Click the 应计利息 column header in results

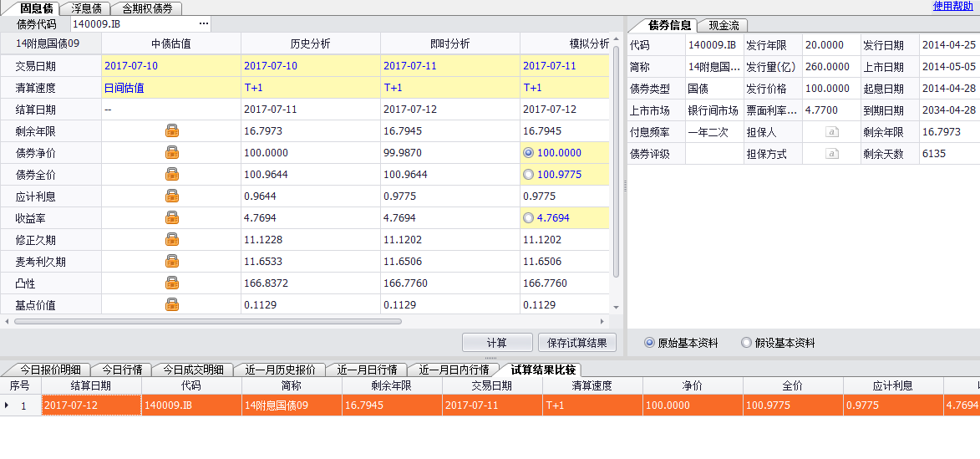[893, 385]
